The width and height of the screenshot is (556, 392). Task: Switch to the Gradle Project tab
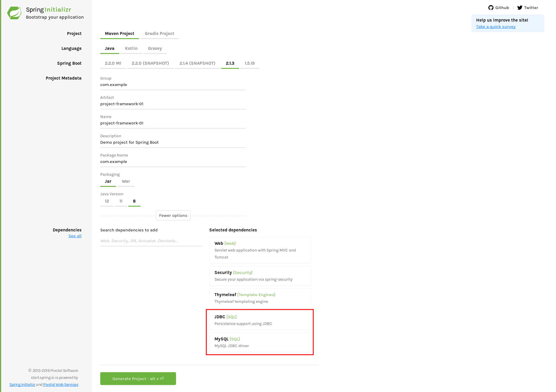coord(159,33)
